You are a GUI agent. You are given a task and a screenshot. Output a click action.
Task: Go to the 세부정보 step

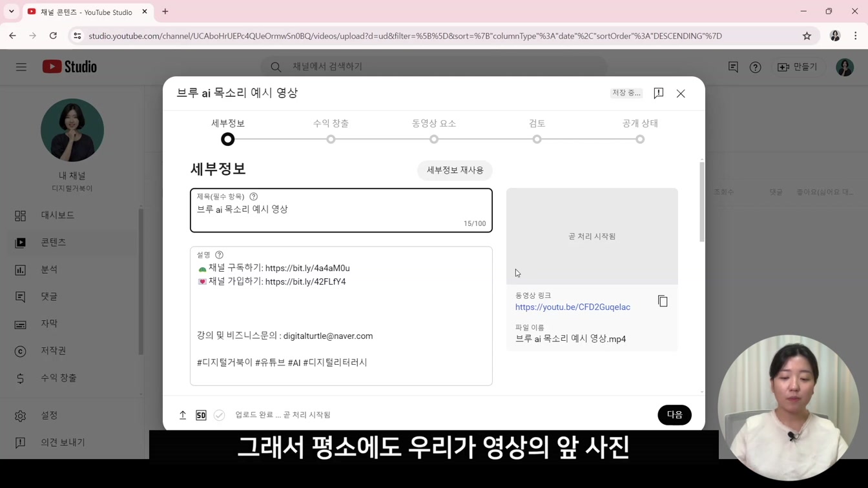click(227, 131)
